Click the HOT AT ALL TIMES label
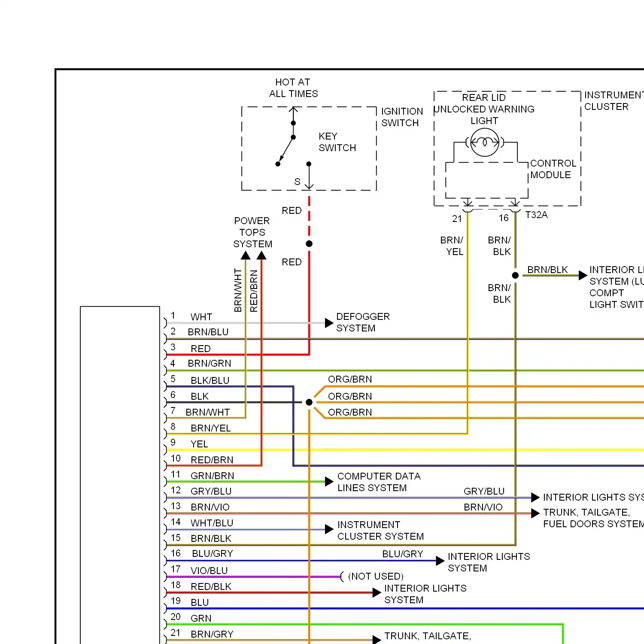644x644 pixels. coord(294,88)
